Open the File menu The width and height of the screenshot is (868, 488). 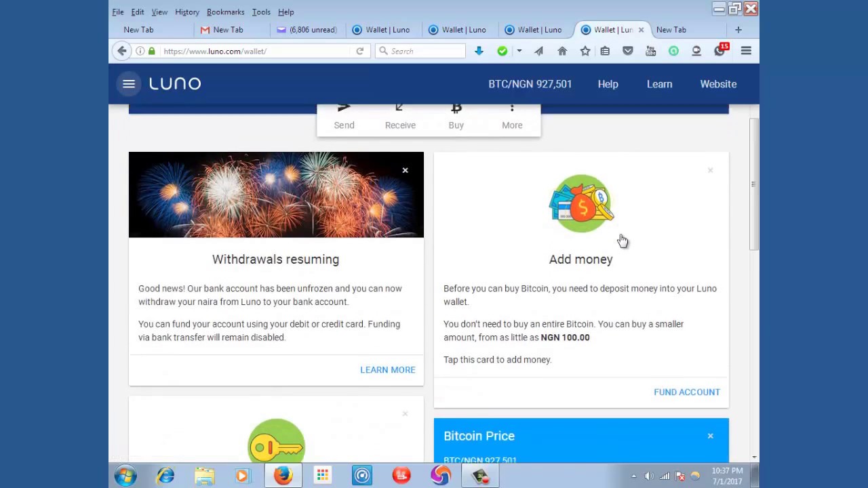pyautogui.click(x=118, y=12)
